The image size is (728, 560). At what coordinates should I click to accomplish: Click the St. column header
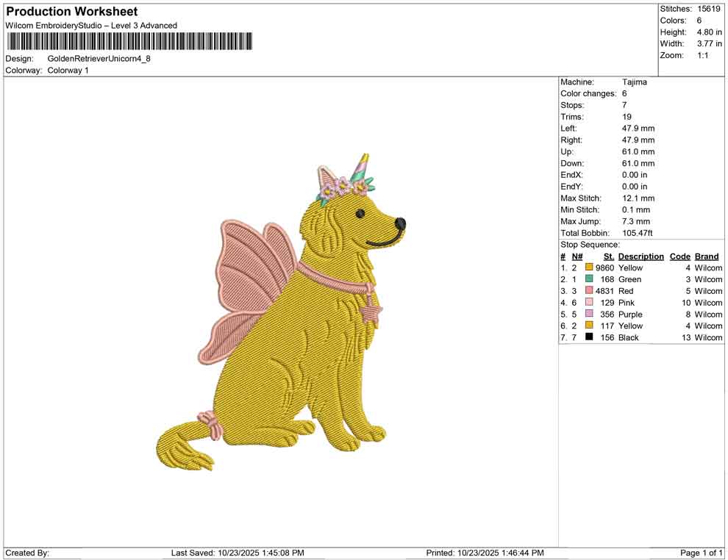(608, 256)
